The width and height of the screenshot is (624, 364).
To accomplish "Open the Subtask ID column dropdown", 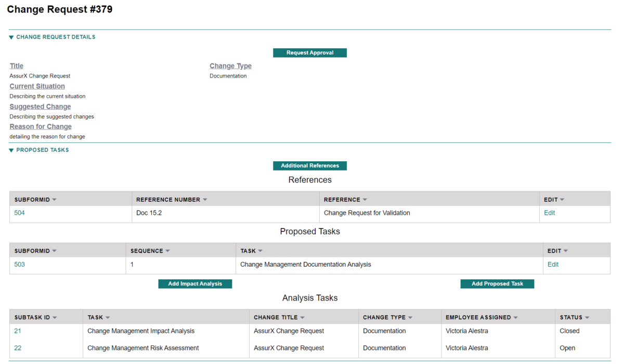I will (54, 317).
